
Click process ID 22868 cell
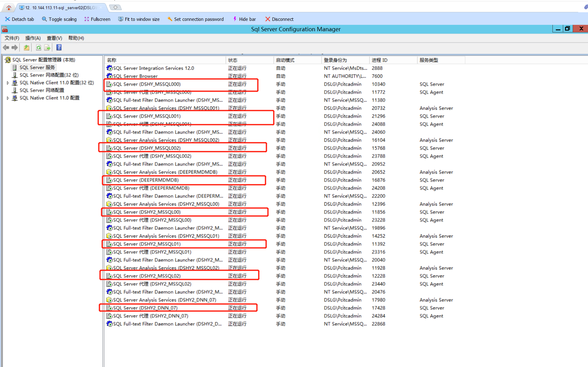[x=378, y=324]
